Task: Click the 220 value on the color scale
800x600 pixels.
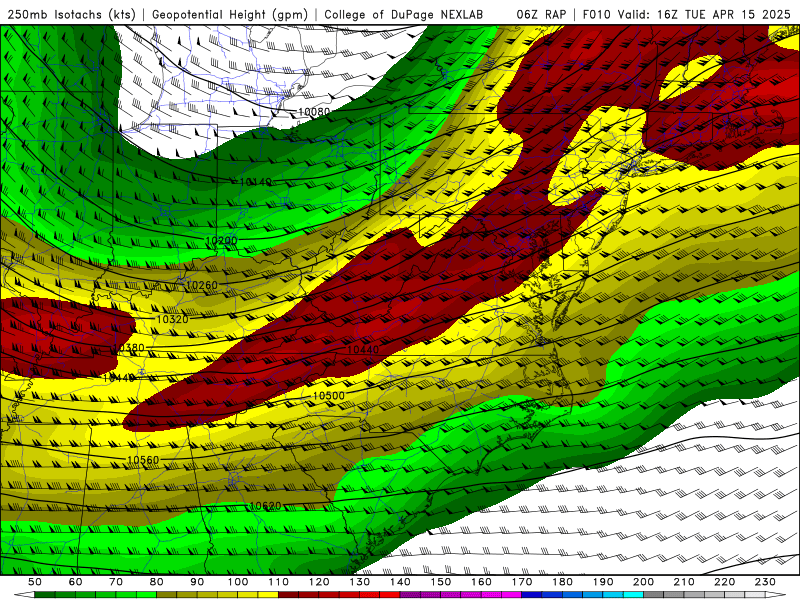Action: [x=724, y=582]
